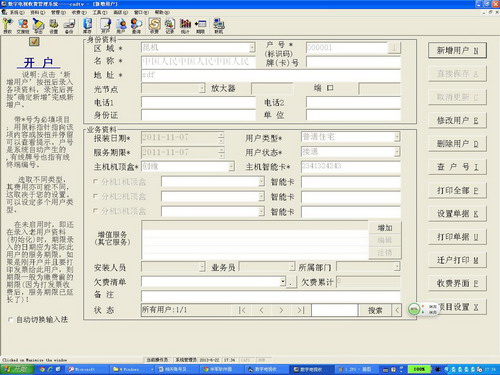Click the checkmark icon above 开户 heading
The width and height of the screenshot is (500, 375).
[34, 41]
